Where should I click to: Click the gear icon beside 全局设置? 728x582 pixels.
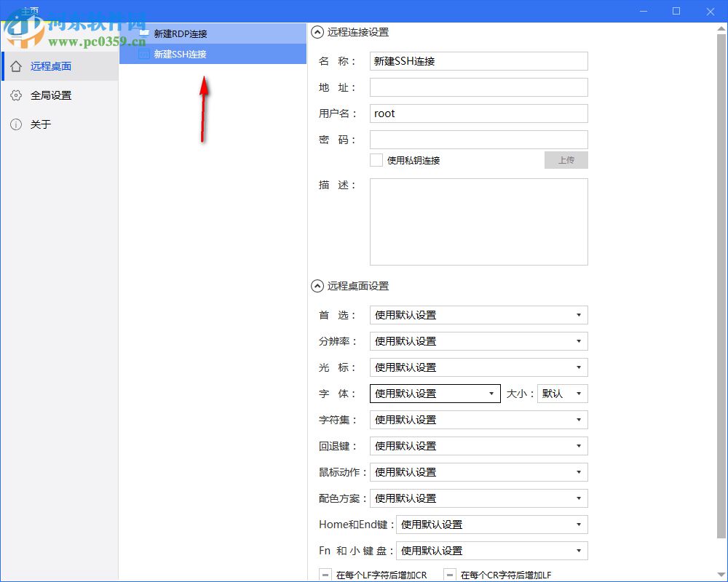pyautogui.click(x=16, y=95)
